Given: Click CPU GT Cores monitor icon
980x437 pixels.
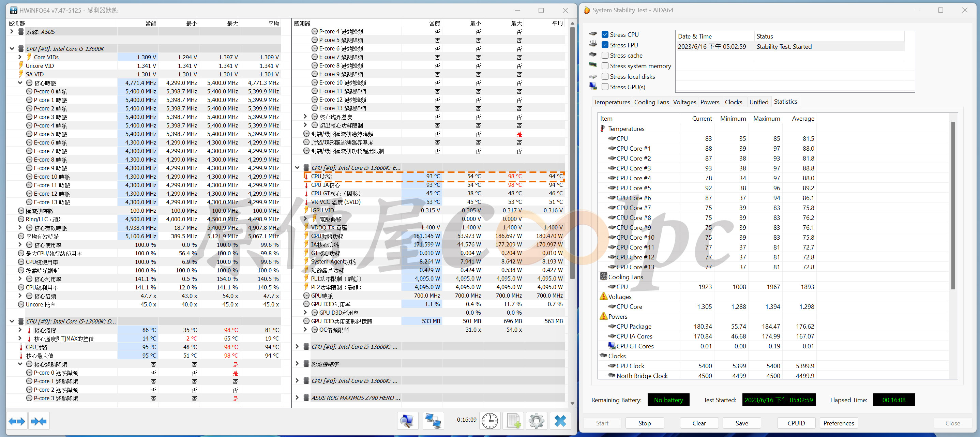Looking at the screenshot, I should pos(612,346).
